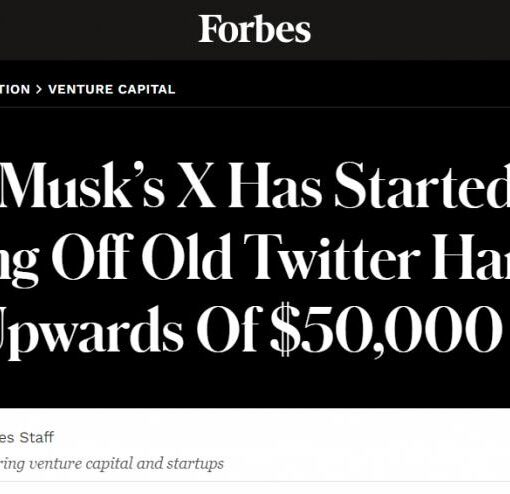Click the word 'Of' before $50,000
The width and height of the screenshot is (510, 494).
coord(229,328)
